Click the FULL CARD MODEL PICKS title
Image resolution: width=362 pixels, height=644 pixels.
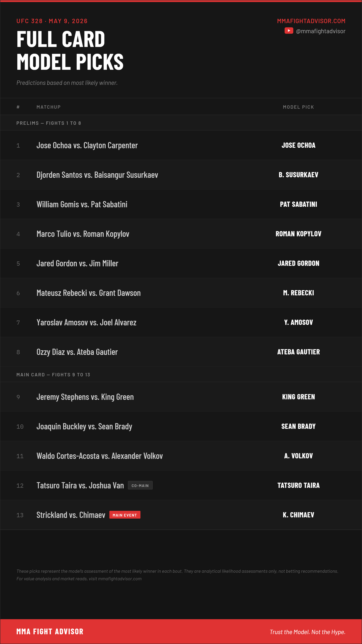70,50
